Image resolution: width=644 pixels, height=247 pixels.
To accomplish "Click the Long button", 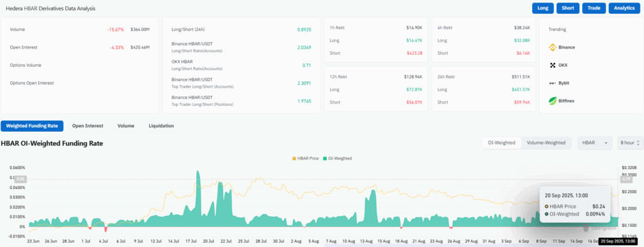I will coord(543,8).
